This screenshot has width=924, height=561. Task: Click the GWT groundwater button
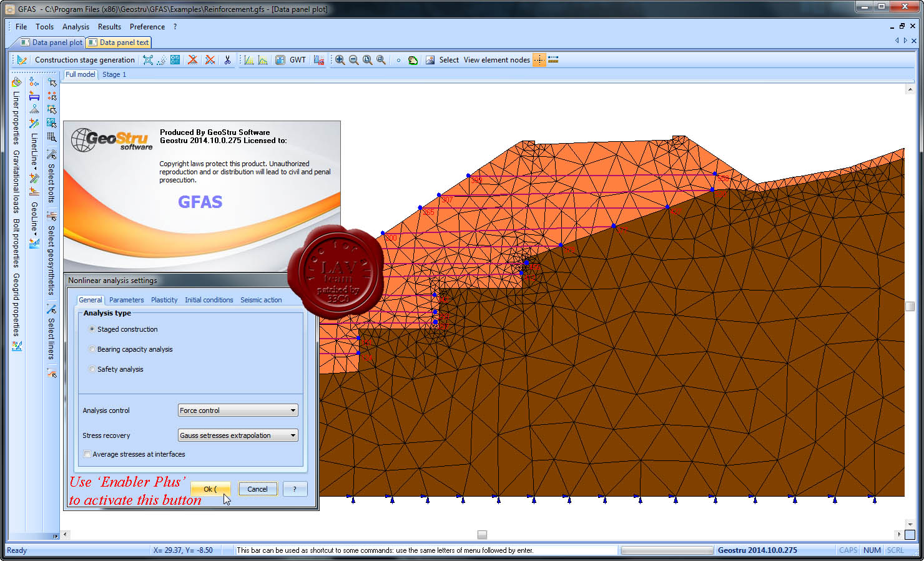(x=298, y=60)
